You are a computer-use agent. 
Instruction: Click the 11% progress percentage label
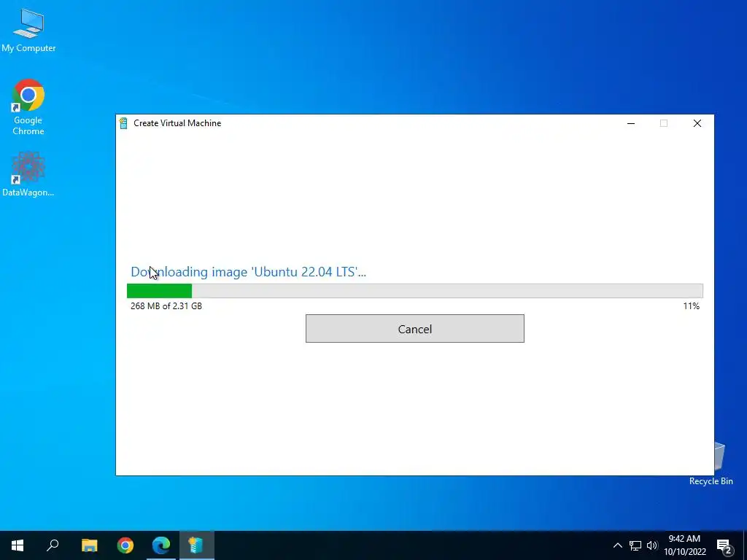point(692,306)
